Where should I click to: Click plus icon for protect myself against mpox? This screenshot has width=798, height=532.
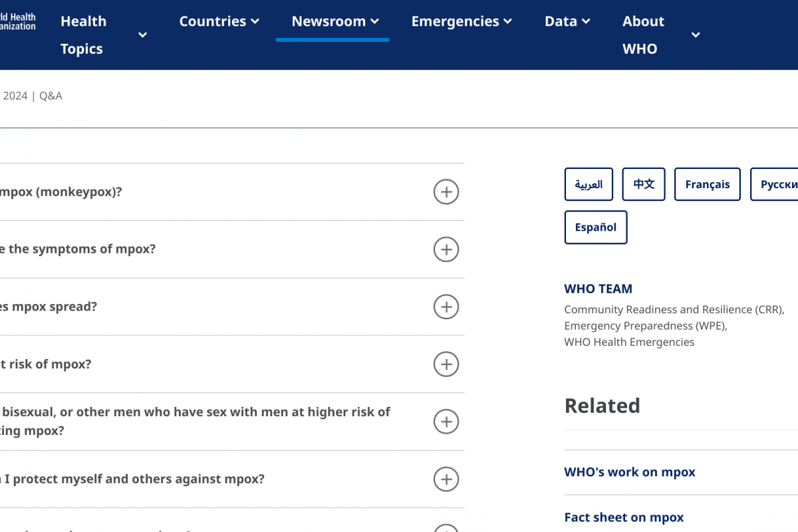tap(446, 479)
